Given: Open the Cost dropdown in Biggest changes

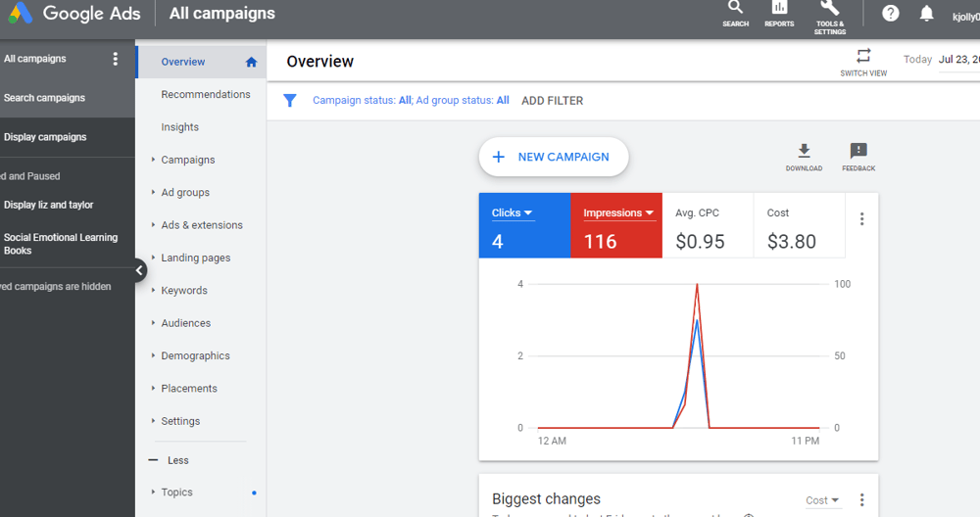Looking at the screenshot, I should [x=822, y=500].
